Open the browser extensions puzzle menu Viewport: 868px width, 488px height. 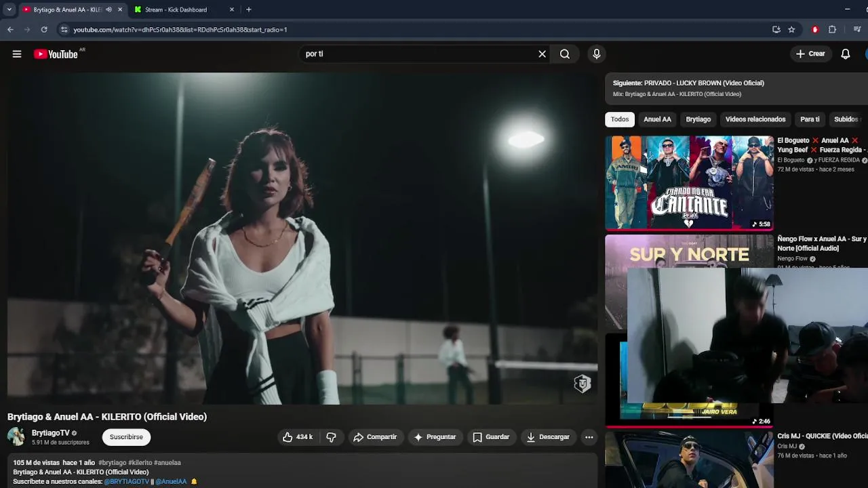coord(832,30)
